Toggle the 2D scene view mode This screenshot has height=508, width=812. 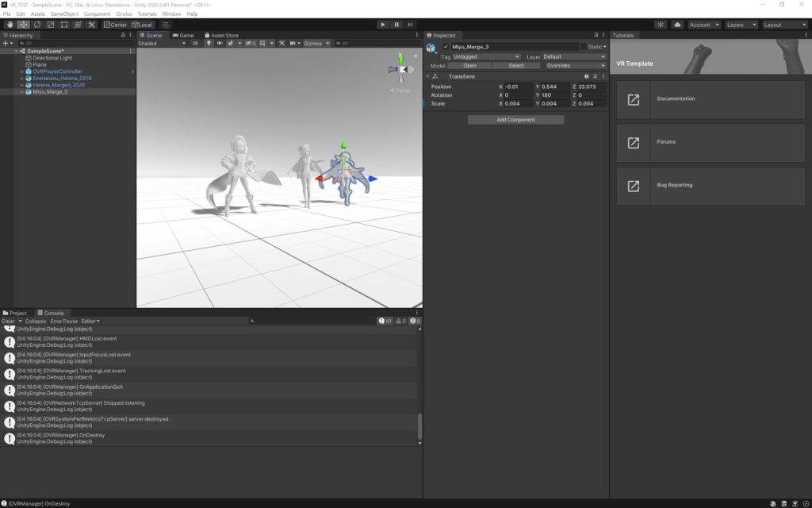[195, 44]
